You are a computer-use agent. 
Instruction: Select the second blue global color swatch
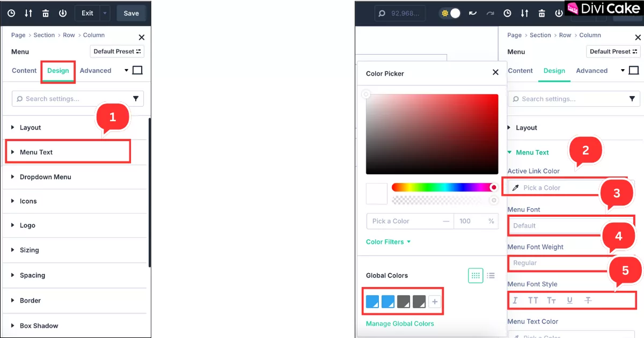388,302
